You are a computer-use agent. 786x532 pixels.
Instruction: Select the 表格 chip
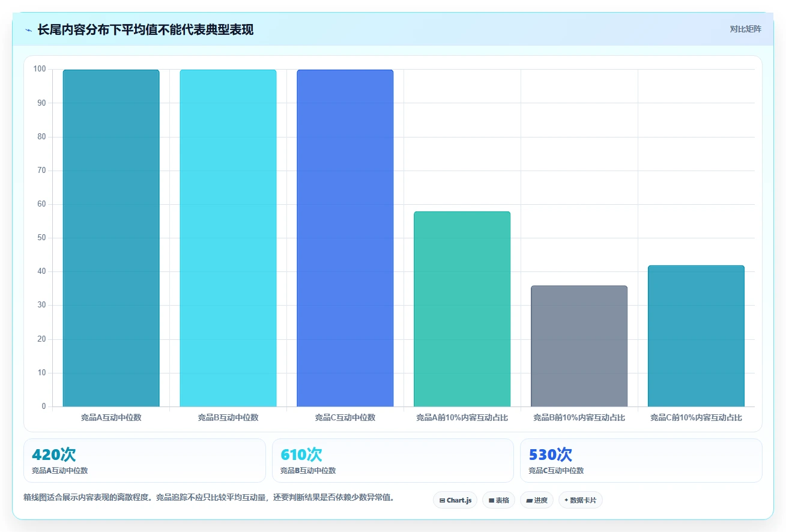(499, 500)
